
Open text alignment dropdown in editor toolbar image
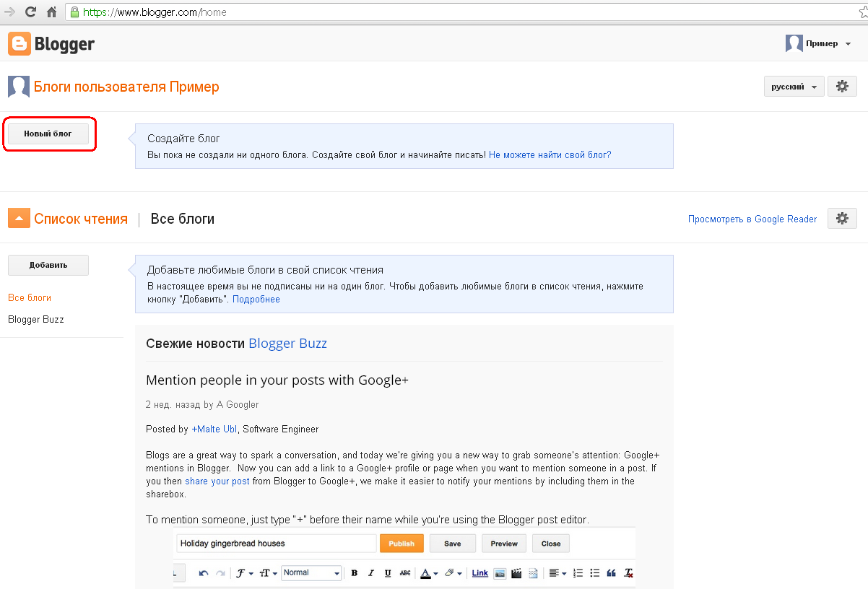coord(557,573)
